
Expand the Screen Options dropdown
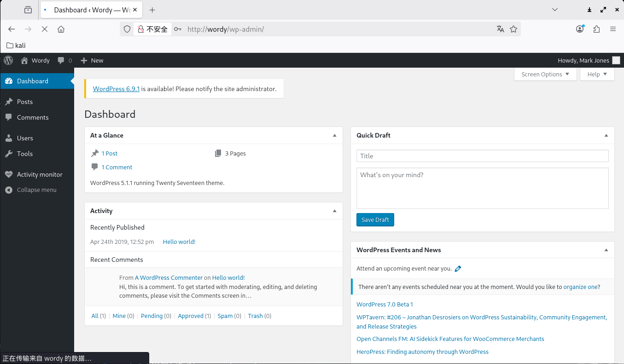[x=545, y=74]
